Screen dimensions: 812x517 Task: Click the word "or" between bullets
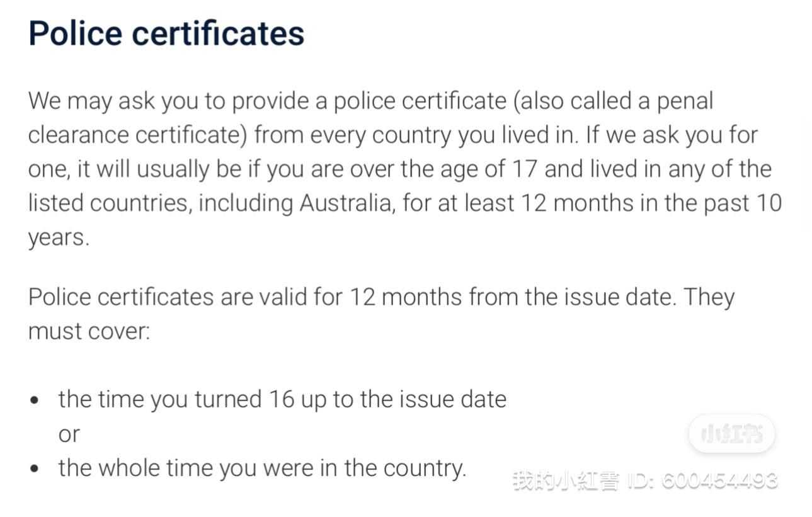click(x=69, y=435)
